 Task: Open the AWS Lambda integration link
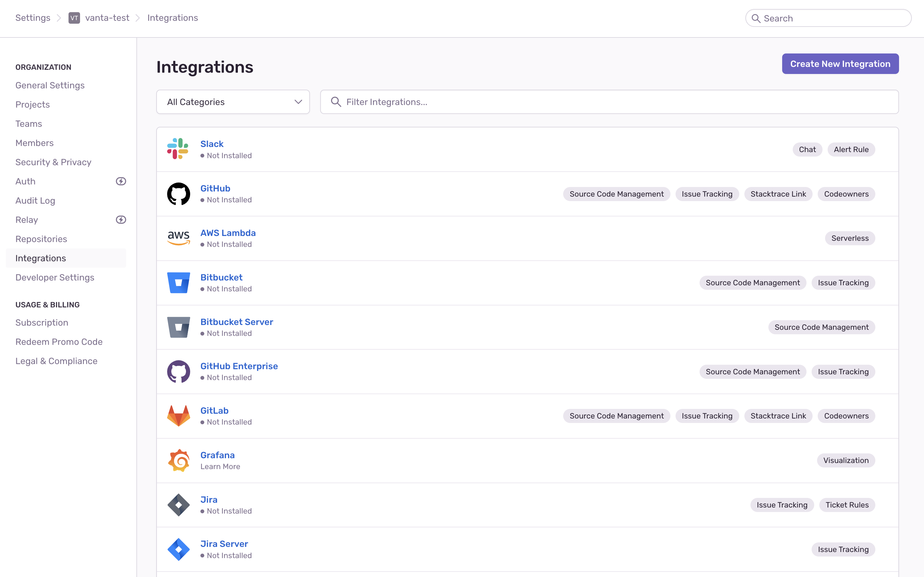tap(228, 233)
